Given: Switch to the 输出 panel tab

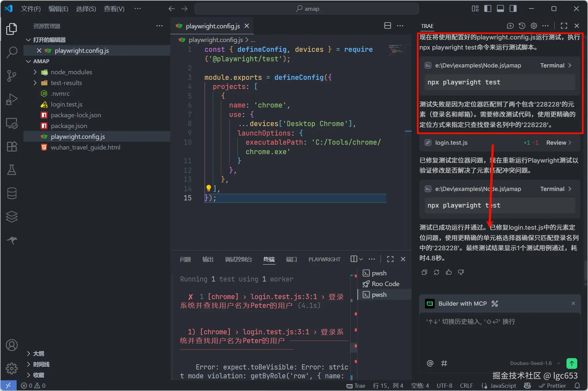Looking at the screenshot, I should point(208,259).
